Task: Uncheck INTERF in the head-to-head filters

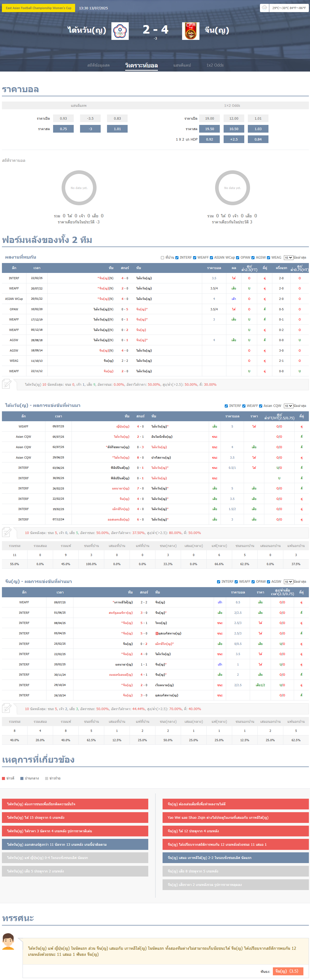Action: click(177, 258)
